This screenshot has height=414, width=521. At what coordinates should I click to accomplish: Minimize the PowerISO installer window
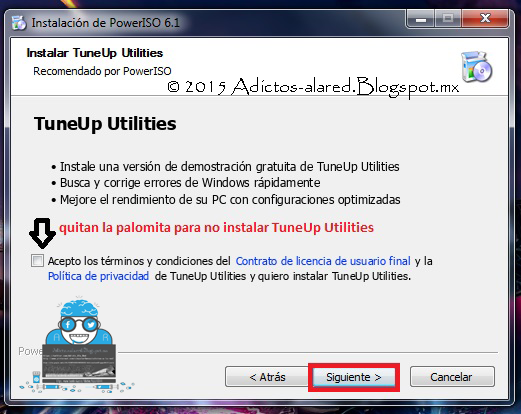[421, 19]
